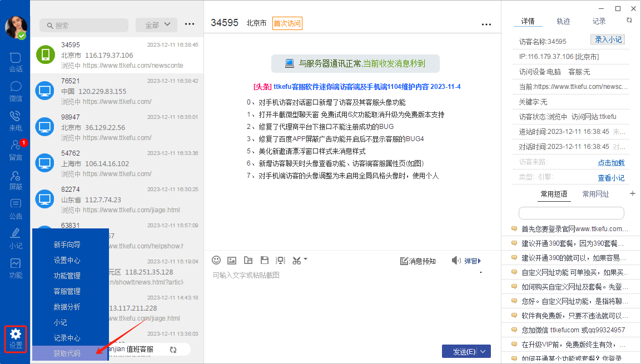Image resolution: width=641 pixels, height=364 pixels.
Task: Open the emoji picker in chat toolbar
Action: pos(216,260)
